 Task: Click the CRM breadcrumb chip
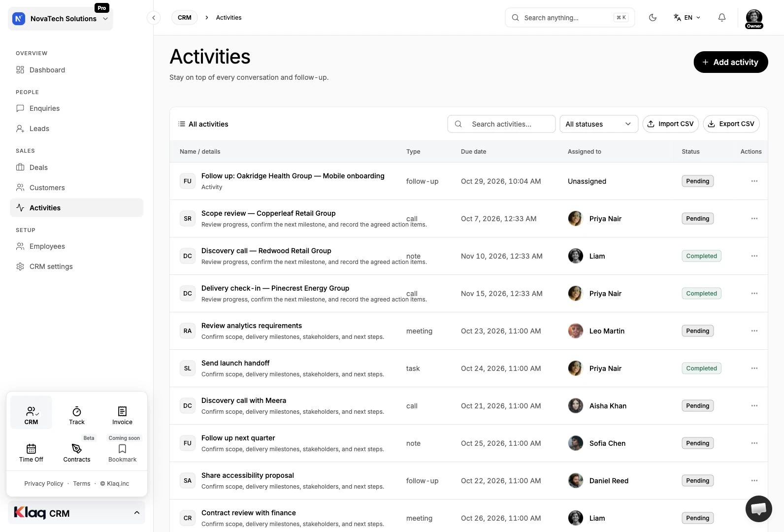coord(185,18)
